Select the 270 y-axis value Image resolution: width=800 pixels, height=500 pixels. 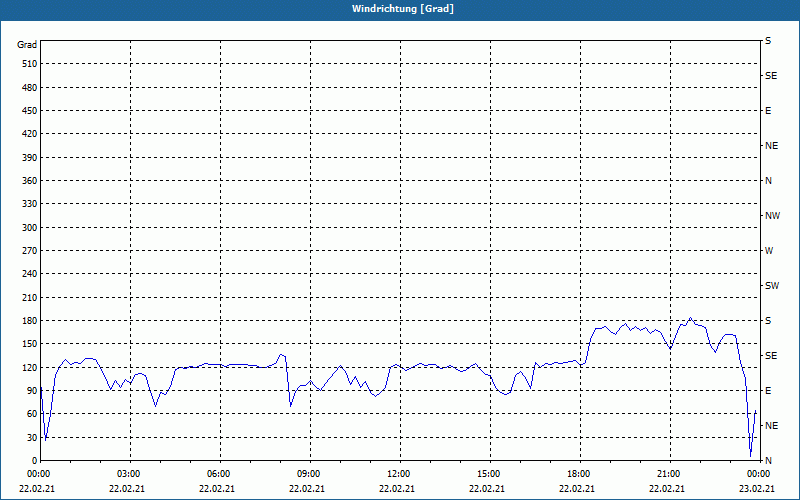[x=30, y=251]
